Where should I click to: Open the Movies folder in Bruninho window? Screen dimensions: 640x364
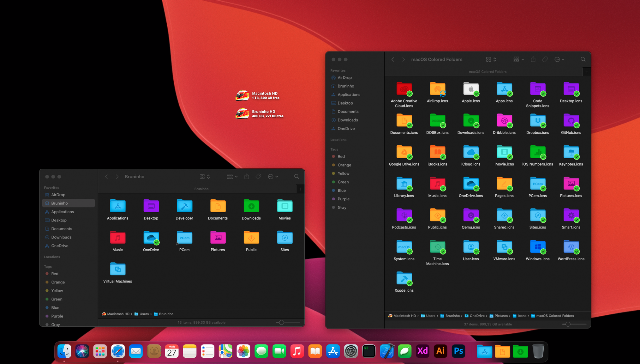coord(284,206)
